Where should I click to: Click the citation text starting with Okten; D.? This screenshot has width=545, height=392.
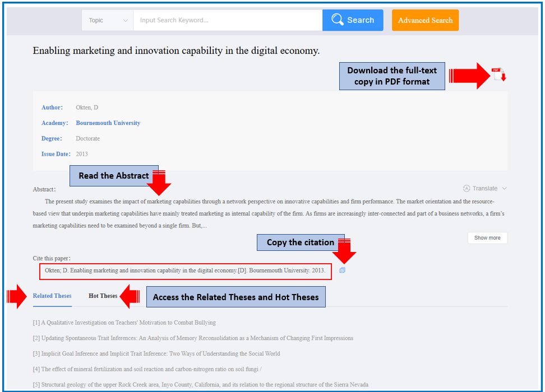[x=185, y=270]
